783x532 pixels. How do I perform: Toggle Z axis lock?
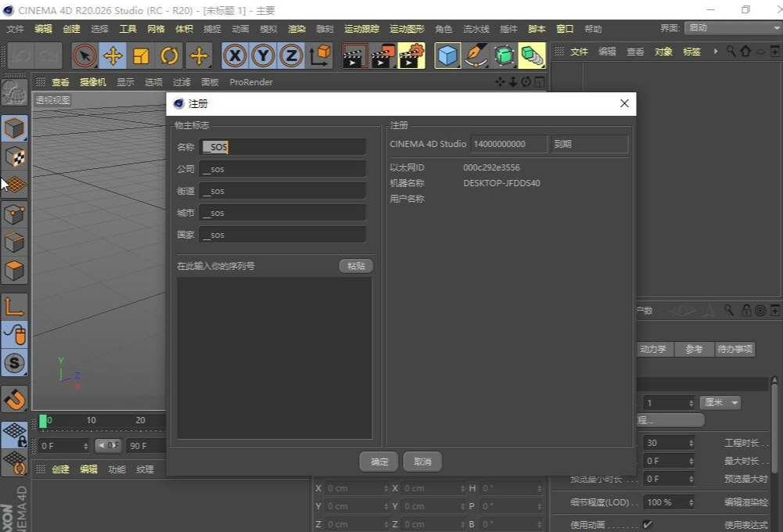coord(291,56)
